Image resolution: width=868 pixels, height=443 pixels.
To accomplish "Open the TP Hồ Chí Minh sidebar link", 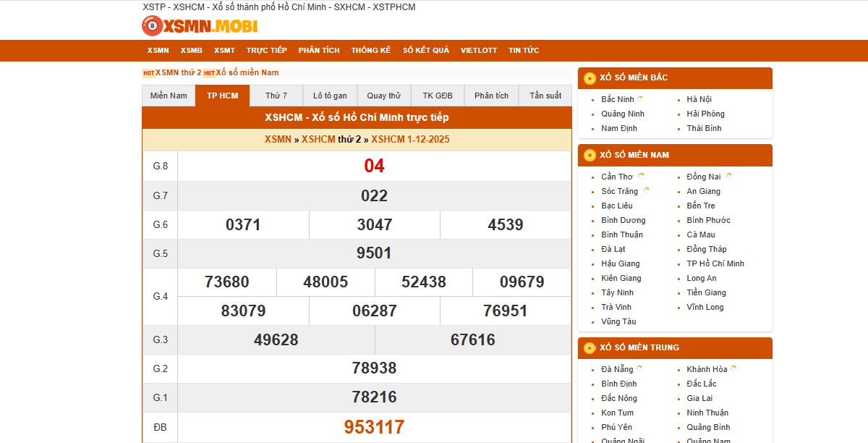I will click(x=715, y=263).
